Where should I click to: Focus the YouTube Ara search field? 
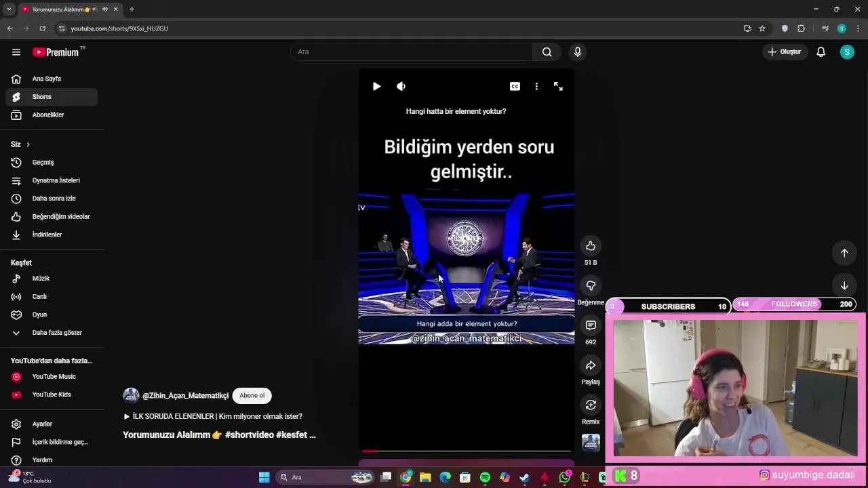click(x=412, y=52)
